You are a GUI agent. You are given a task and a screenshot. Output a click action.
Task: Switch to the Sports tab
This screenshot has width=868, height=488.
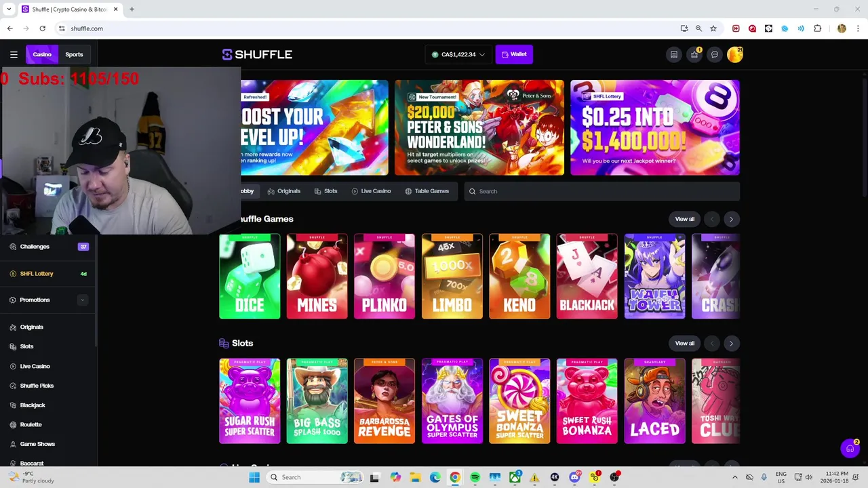pyautogui.click(x=74, y=54)
